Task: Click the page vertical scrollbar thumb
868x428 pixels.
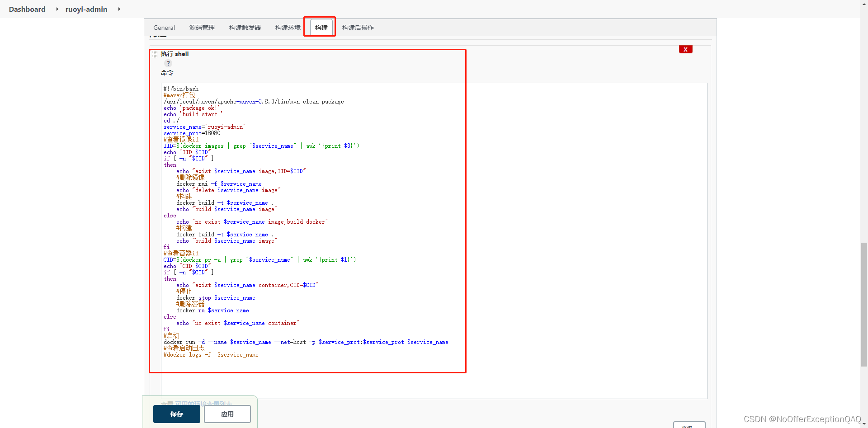Action: coord(864,304)
